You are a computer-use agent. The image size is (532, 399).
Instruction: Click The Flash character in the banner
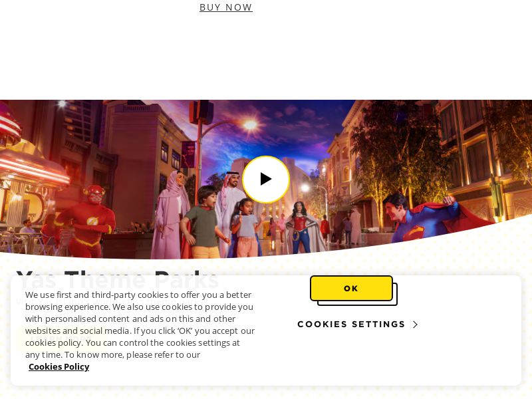click(87, 221)
